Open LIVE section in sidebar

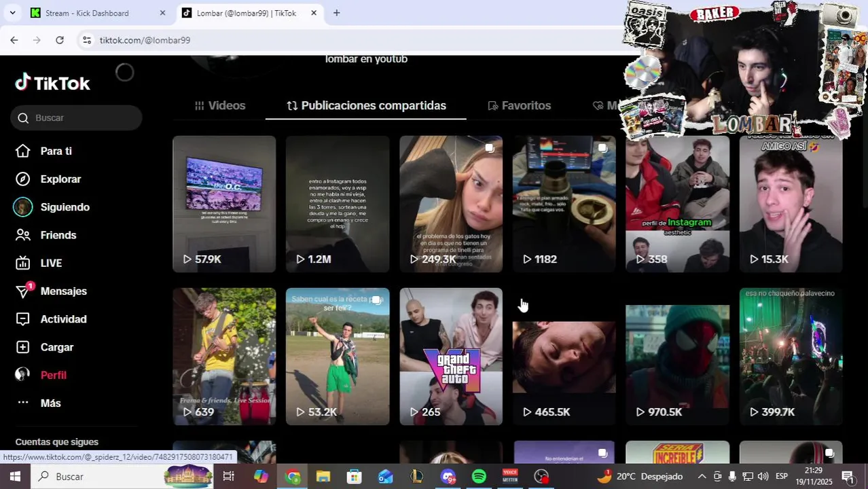(39, 263)
